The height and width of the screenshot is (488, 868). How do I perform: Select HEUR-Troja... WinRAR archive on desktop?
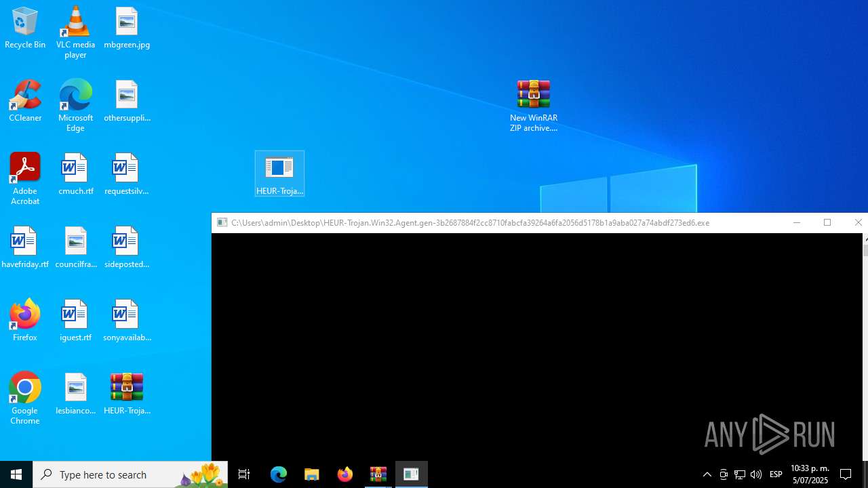(127, 394)
